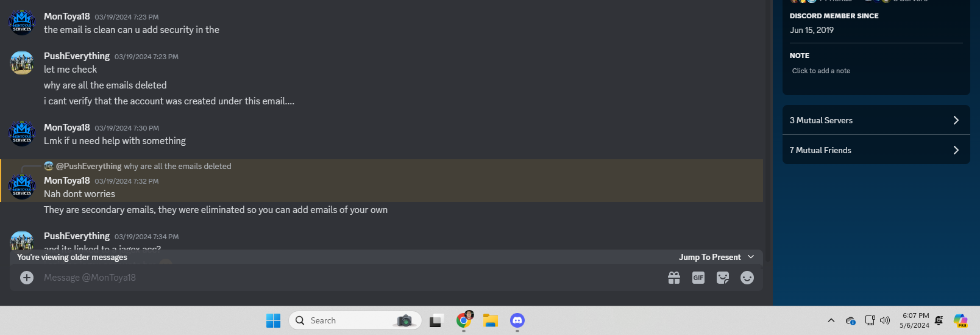
Task: Show hidden system tray icons
Action: (x=831, y=320)
